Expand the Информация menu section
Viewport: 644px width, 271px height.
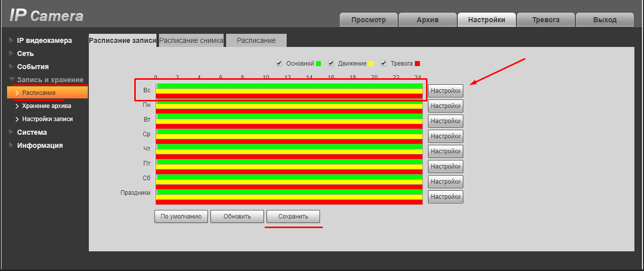[40, 145]
